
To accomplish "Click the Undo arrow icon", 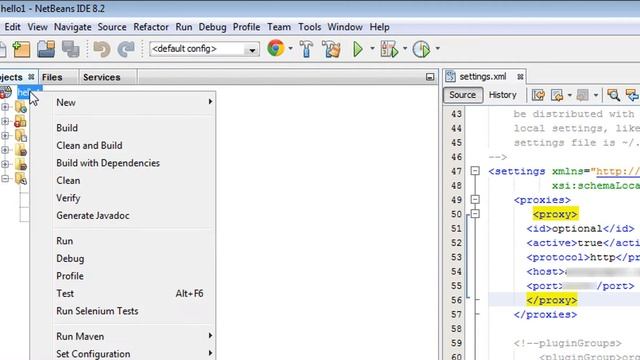I will click(102, 49).
